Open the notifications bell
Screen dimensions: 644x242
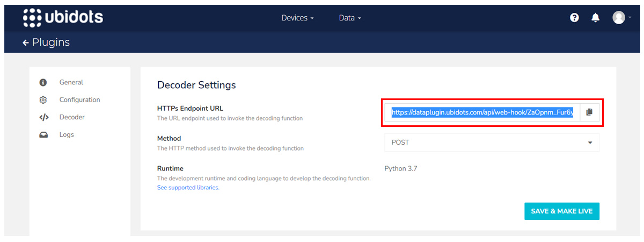pyautogui.click(x=595, y=18)
